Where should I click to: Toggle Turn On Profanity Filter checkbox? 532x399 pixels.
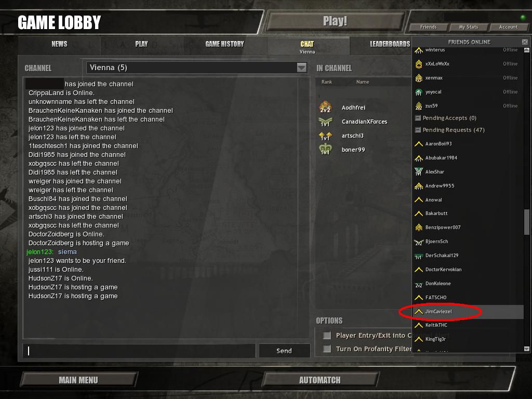click(x=327, y=349)
